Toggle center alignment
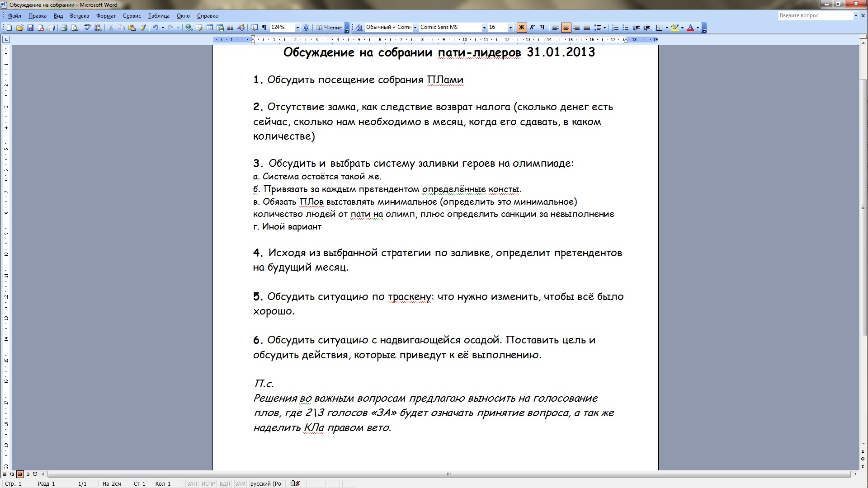 tap(566, 28)
